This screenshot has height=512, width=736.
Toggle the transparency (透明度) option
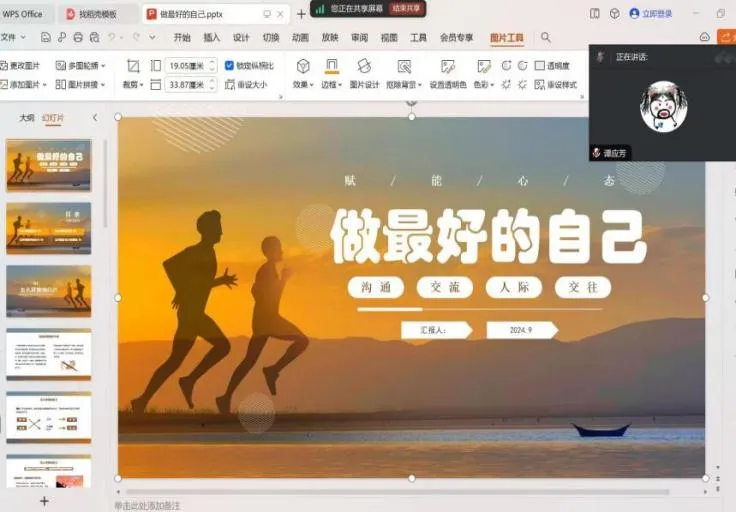[x=539, y=66]
